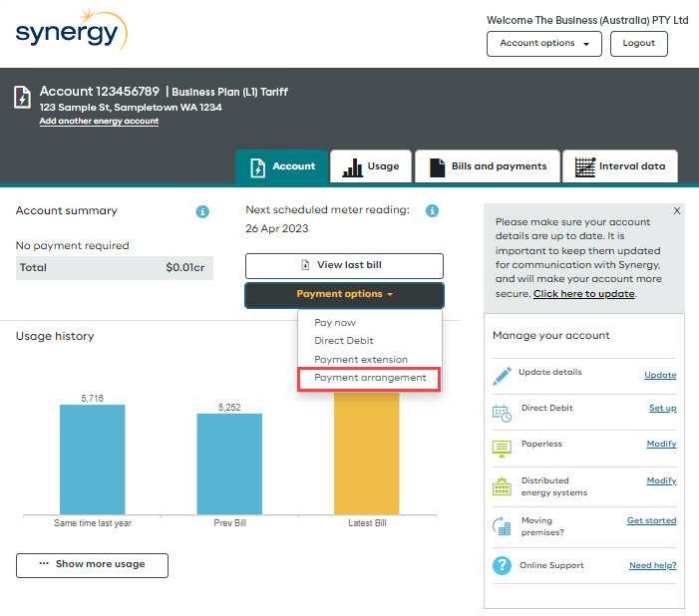Click the Prev Bill usage bar
Screen dimensions: 699x616
[x=229, y=464]
